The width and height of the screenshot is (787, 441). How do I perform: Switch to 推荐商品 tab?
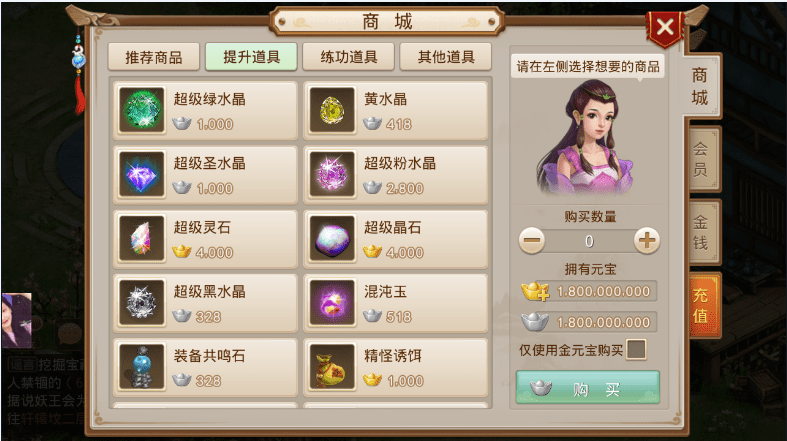[154, 57]
